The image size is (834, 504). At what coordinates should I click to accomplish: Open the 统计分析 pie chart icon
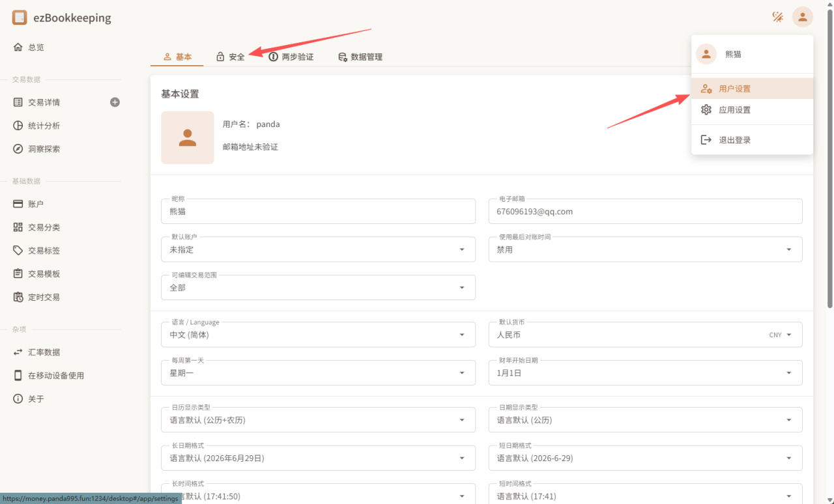(x=18, y=126)
